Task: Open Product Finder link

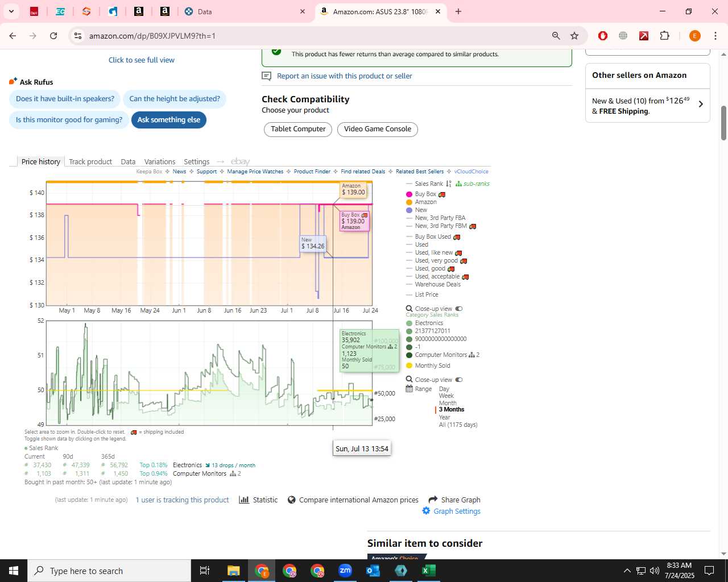Action: pos(312,171)
